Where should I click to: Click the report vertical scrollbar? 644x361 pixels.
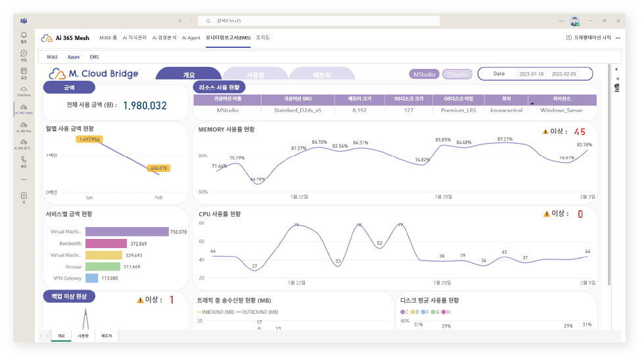coord(609,175)
